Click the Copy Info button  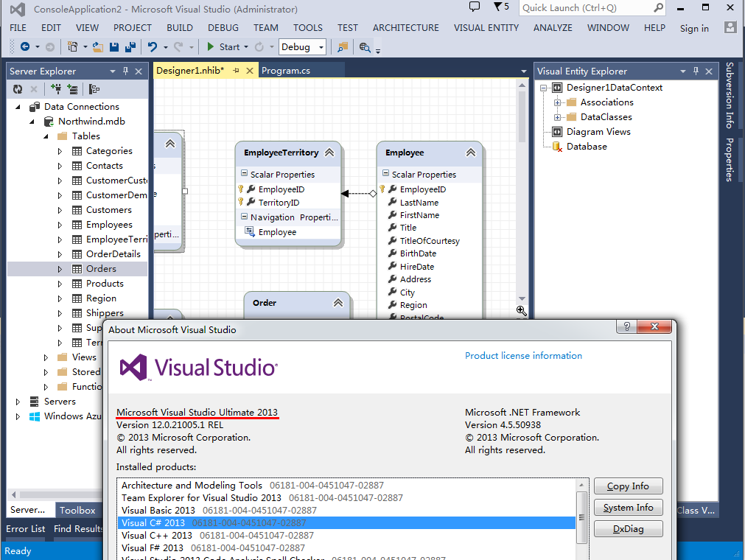pos(628,486)
